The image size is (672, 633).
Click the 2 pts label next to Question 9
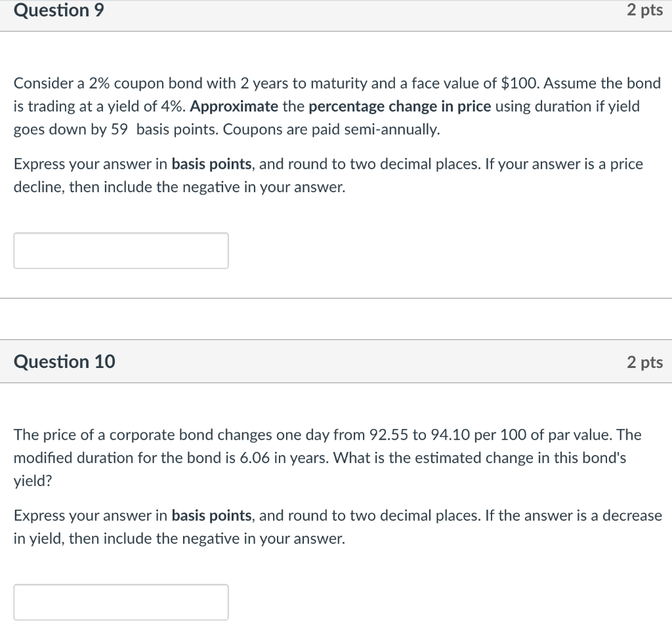[645, 10]
